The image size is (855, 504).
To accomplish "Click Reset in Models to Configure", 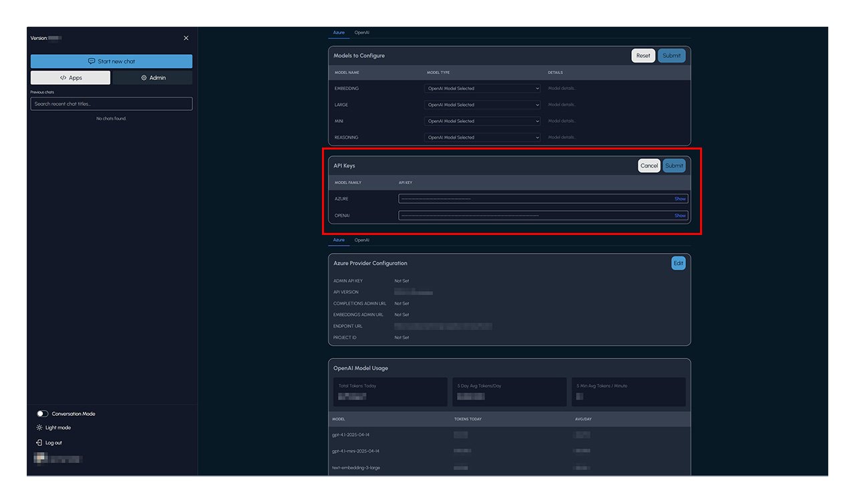I will tap(643, 55).
